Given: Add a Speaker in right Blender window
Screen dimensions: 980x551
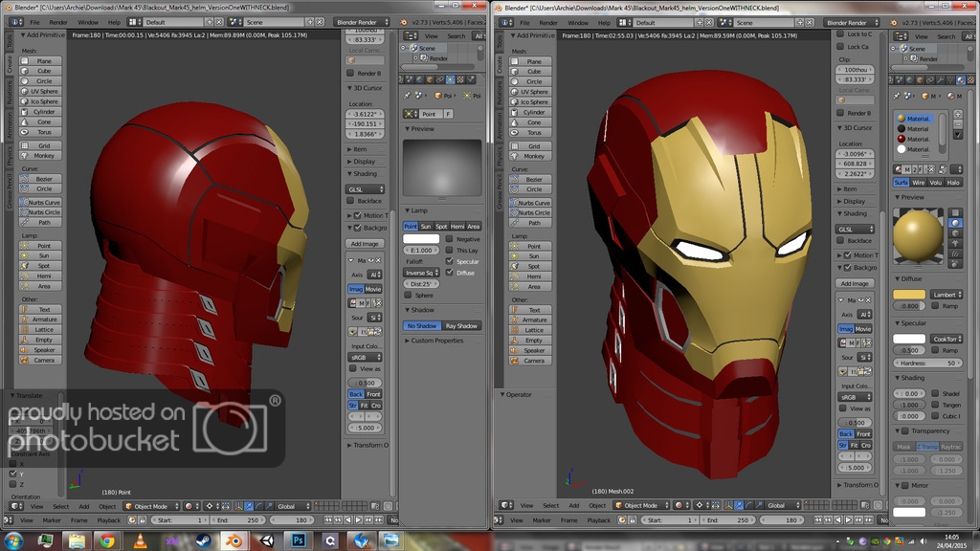Looking at the screenshot, I should (530, 350).
